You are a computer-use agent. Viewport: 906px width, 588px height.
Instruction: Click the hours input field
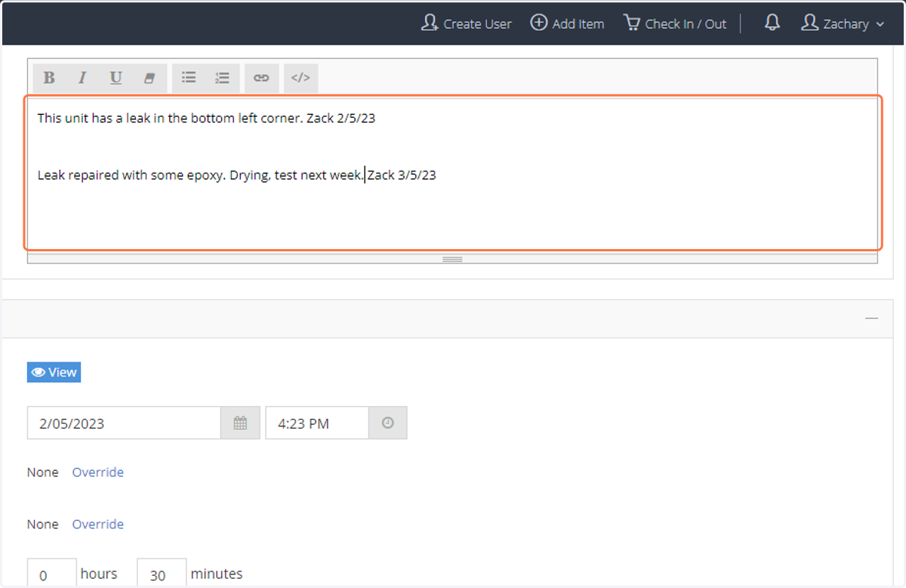52,574
